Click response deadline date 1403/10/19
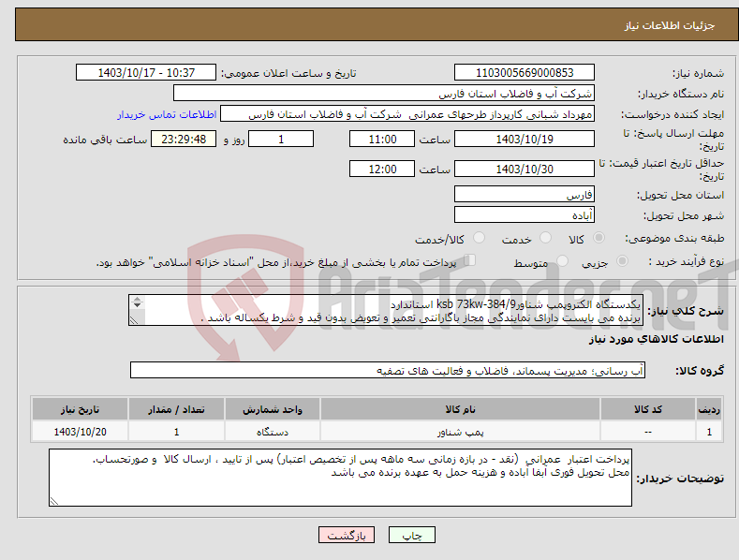The width and height of the screenshot is (739, 560). click(x=525, y=139)
